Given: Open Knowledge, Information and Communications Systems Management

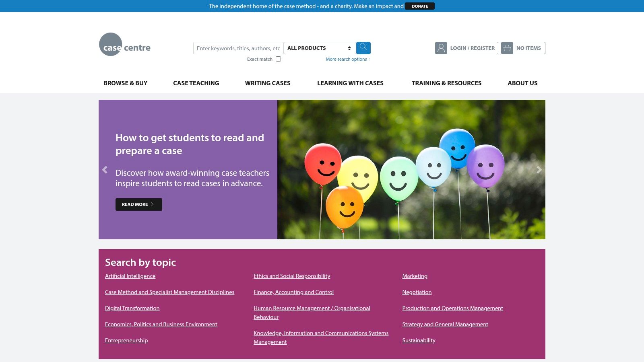Looking at the screenshot, I should point(321,337).
